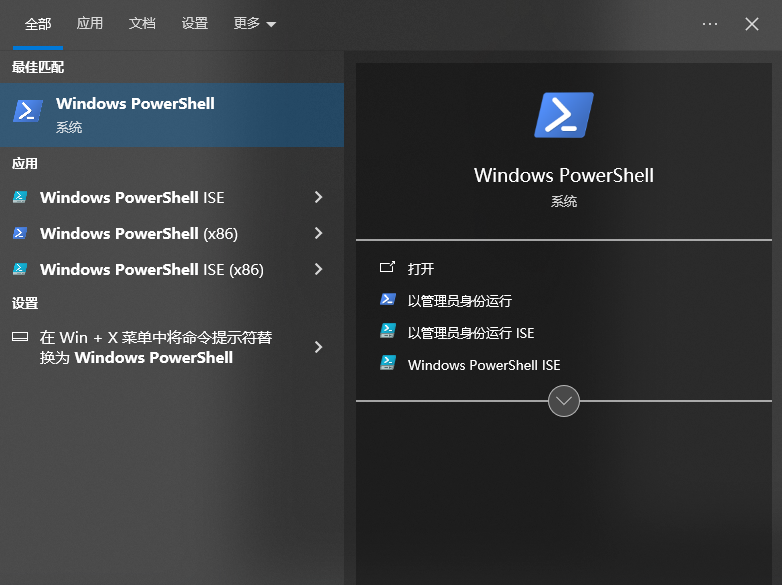Click the icon beside 以管理员身份运行 ISE
782x585 pixels.
388,331
